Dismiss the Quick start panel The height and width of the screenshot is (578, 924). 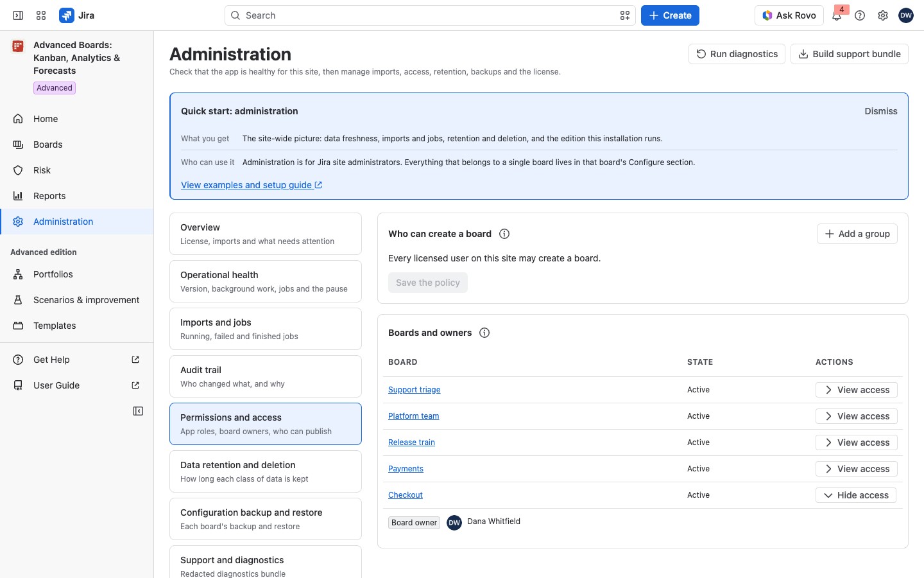point(881,111)
